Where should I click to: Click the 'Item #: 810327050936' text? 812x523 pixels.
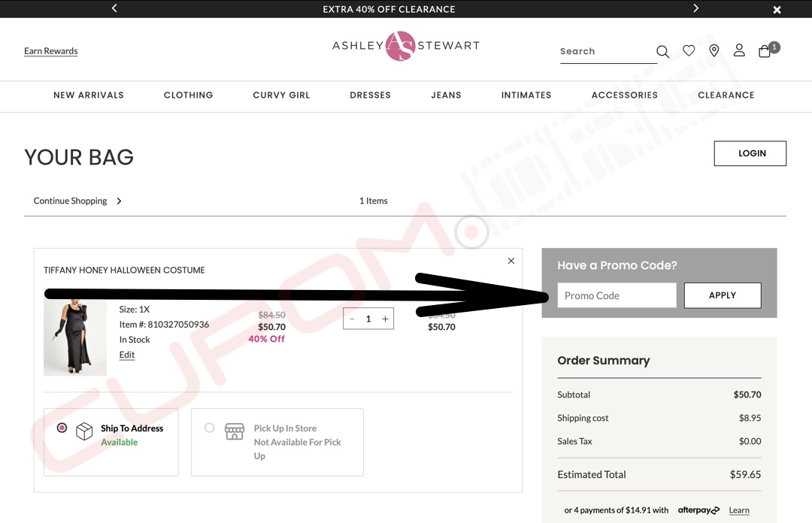pos(164,325)
